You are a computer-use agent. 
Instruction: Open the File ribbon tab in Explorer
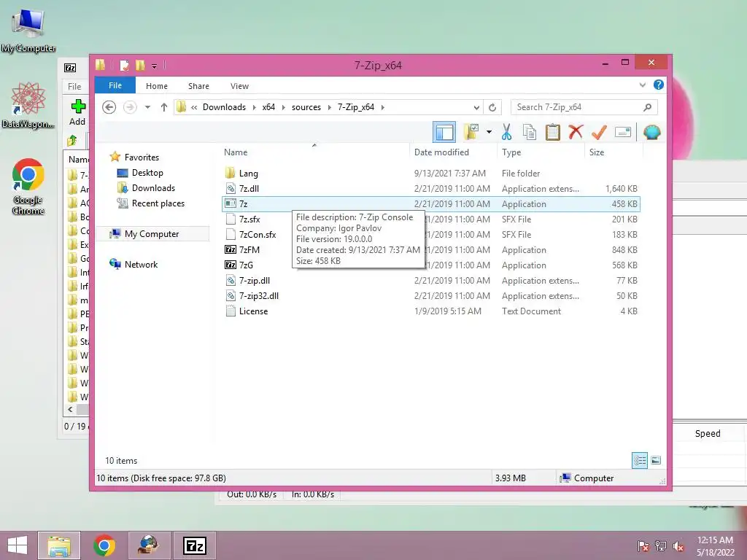pyautogui.click(x=115, y=86)
